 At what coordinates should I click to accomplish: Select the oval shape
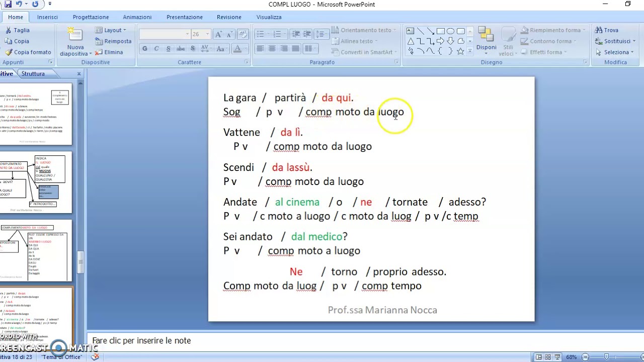(x=451, y=31)
